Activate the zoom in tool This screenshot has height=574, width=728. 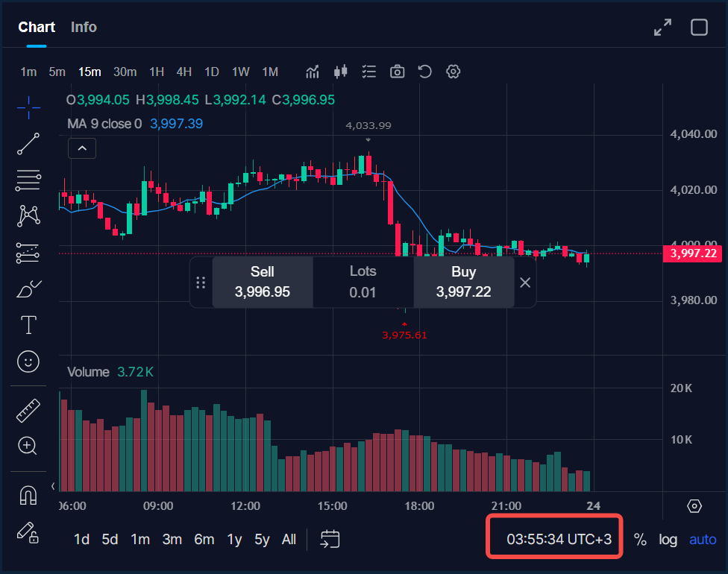pyautogui.click(x=28, y=446)
